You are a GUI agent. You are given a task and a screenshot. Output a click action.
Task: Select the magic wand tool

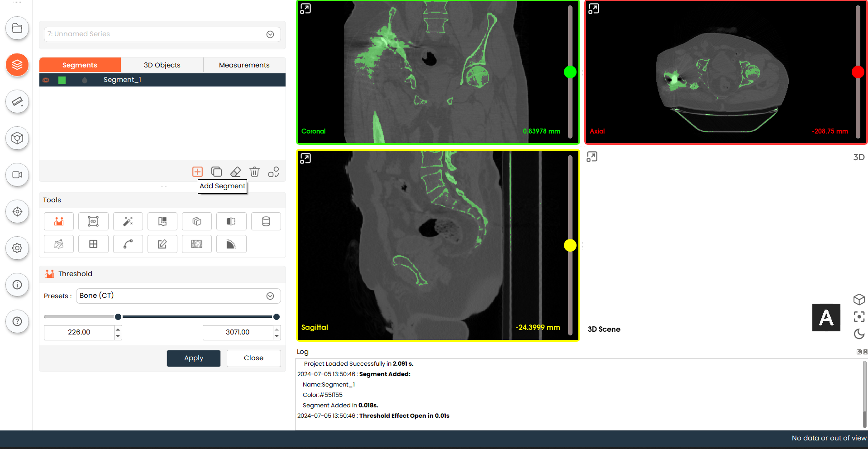pyautogui.click(x=128, y=221)
